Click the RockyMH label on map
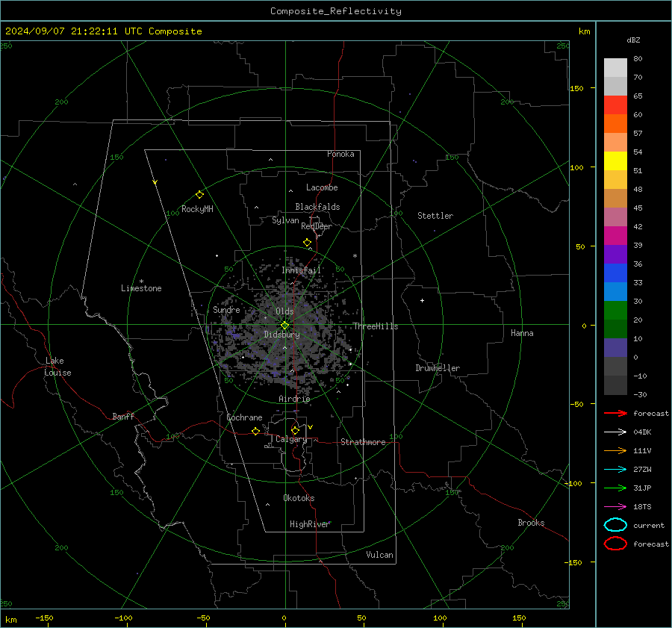This screenshot has height=628, width=672. click(197, 209)
